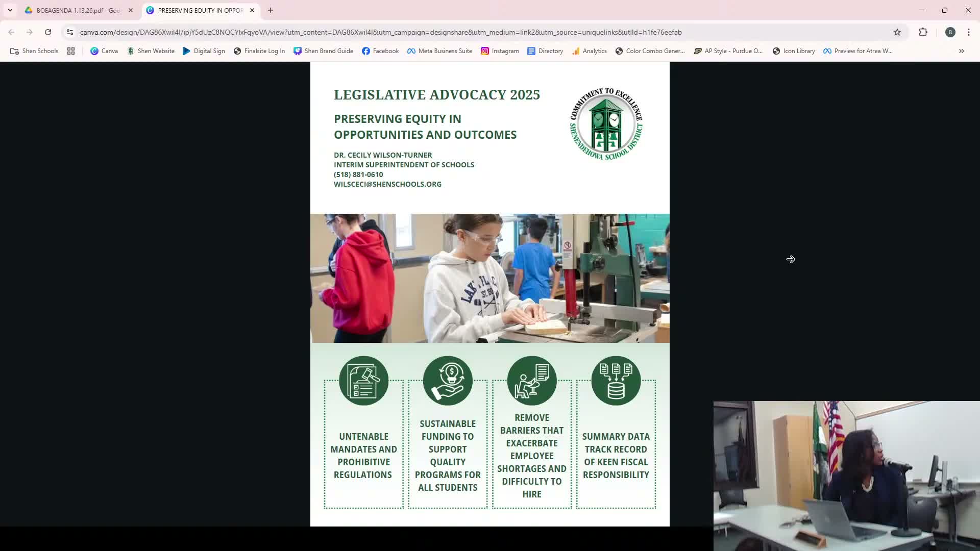Open the Shen Brand Guide bookmark
980x551 pixels.
click(x=324, y=51)
